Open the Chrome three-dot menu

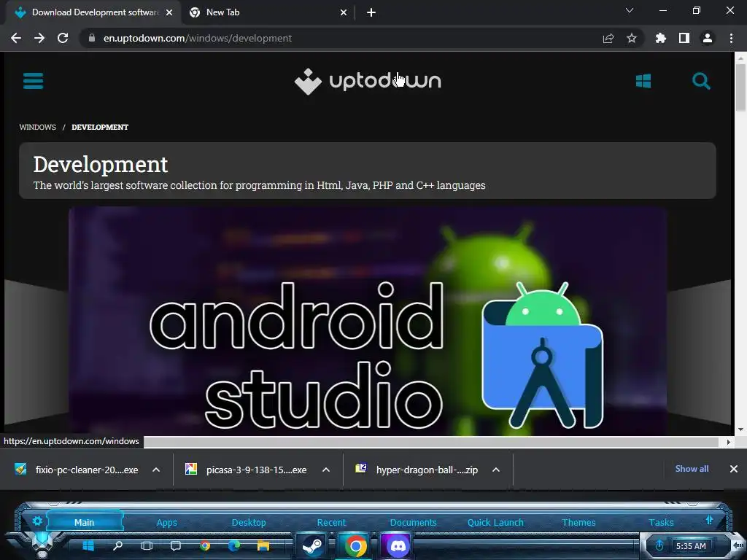point(731,38)
